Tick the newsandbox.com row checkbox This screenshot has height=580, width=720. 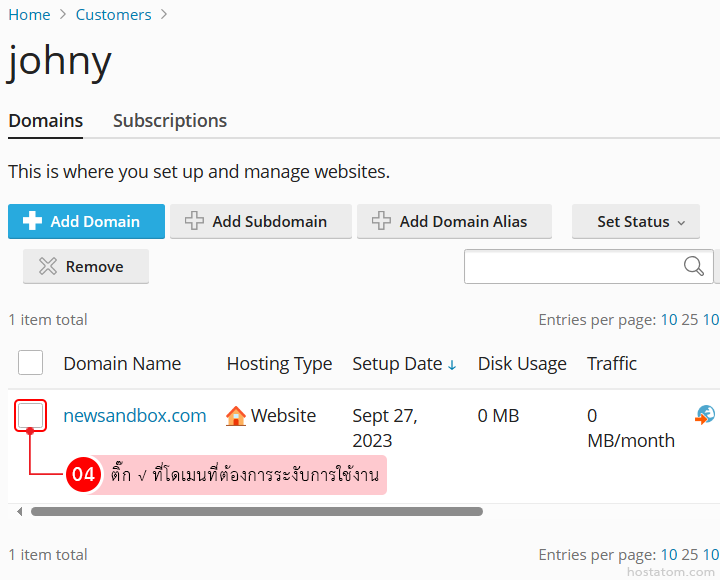[30, 415]
